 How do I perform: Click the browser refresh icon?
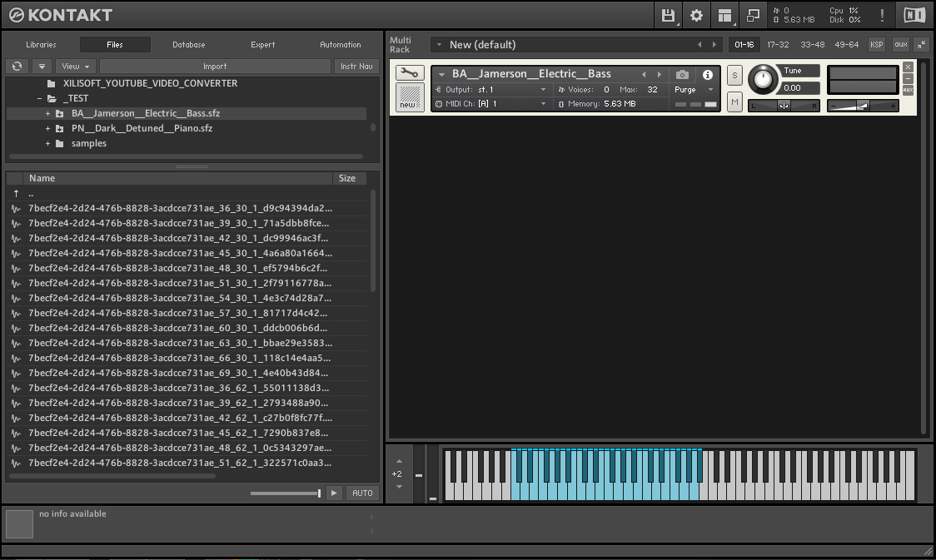[x=17, y=67]
